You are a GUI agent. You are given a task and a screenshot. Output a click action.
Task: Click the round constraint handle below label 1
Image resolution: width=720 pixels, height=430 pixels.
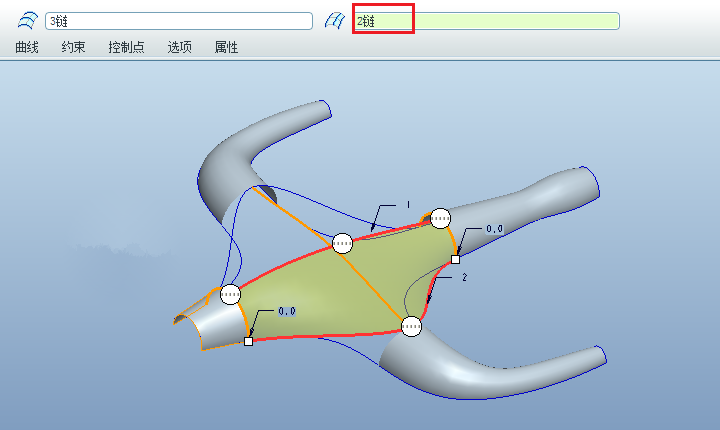342,243
